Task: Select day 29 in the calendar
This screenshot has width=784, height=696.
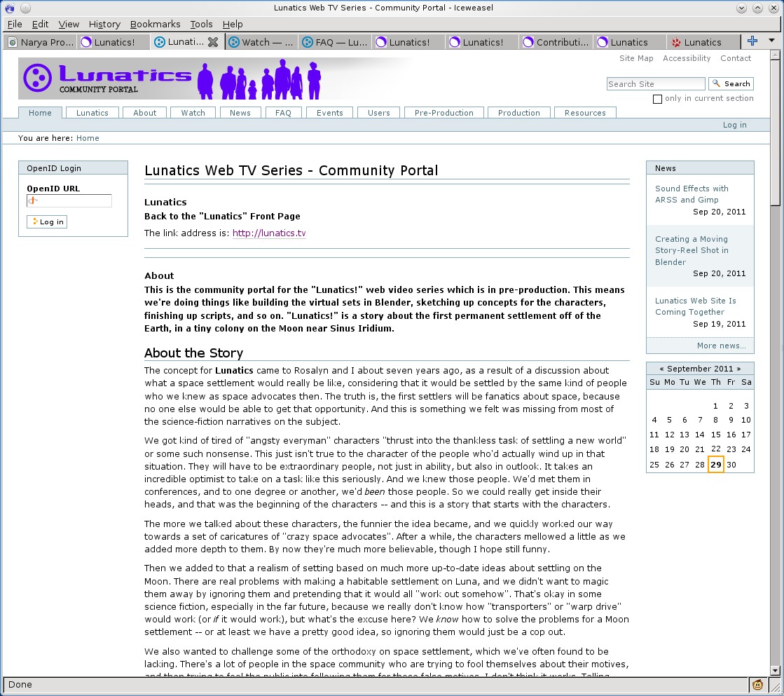Action: point(716,464)
